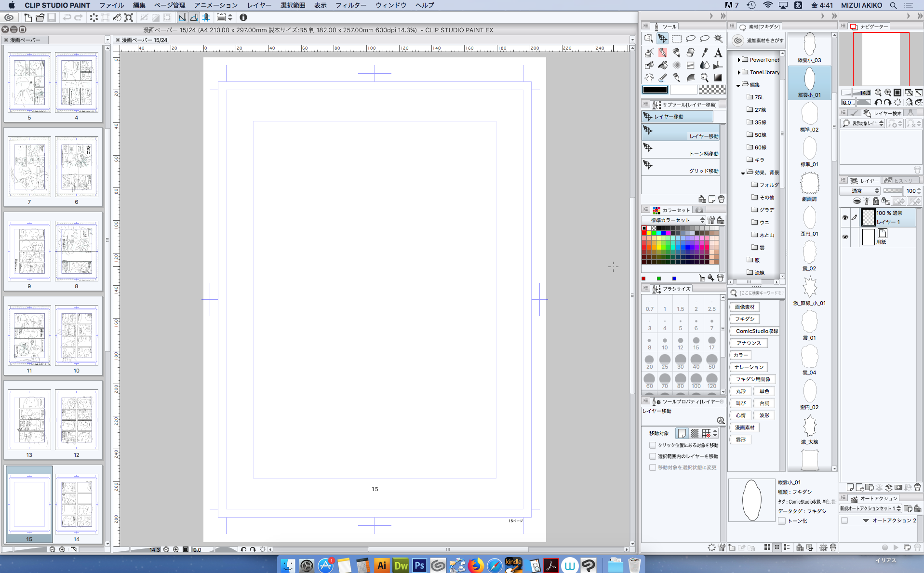
Task: Expand the PowerTone folder
Action: [x=739, y=60]
